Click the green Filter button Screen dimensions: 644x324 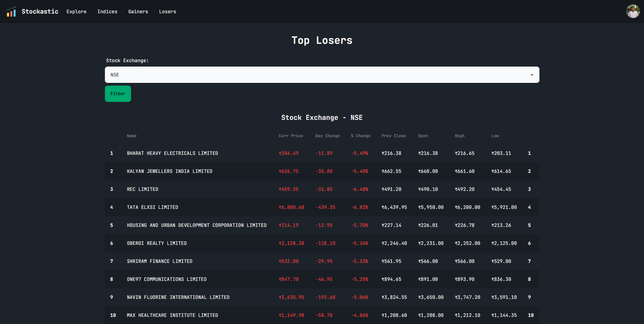(x=118, y=94)
